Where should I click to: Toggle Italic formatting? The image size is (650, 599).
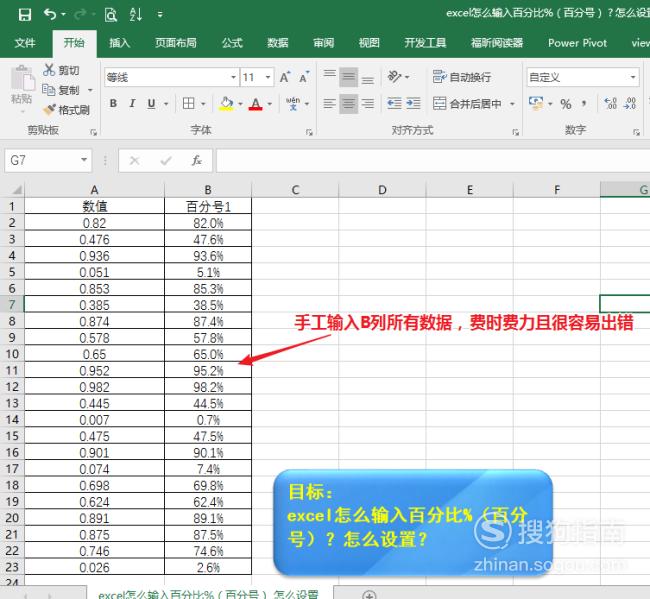tap(132, 103)
